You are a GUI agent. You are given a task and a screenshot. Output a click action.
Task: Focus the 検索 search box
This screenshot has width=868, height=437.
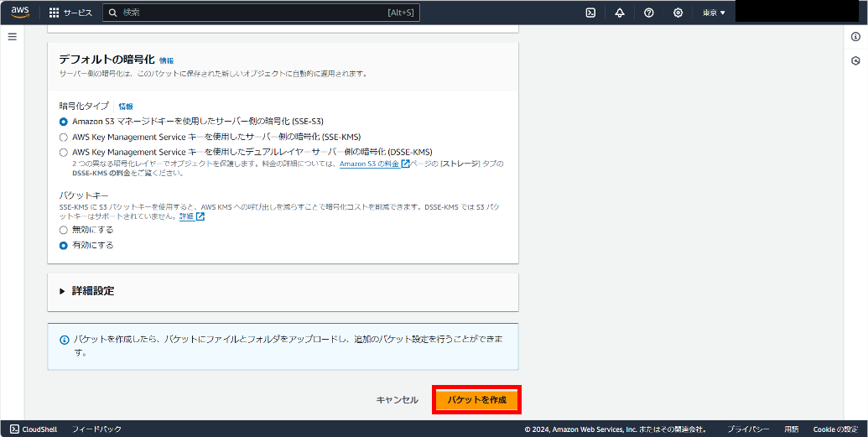261,13
